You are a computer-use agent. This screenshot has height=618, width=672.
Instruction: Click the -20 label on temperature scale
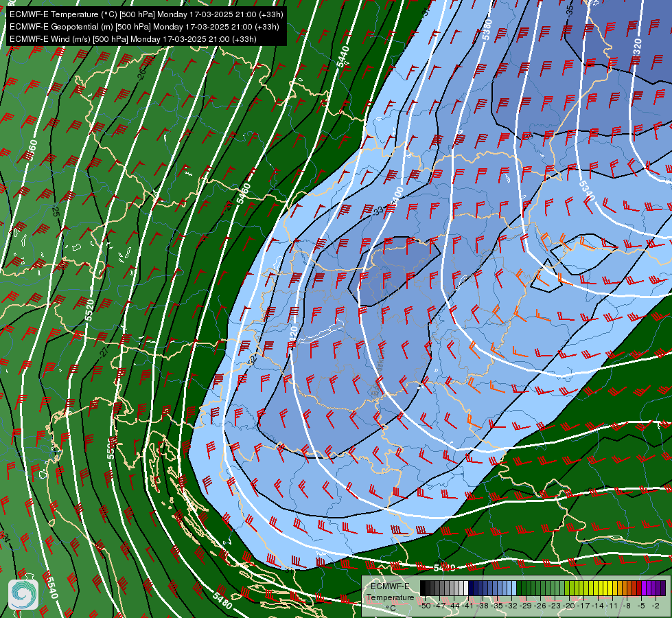(x=569, y=606)
